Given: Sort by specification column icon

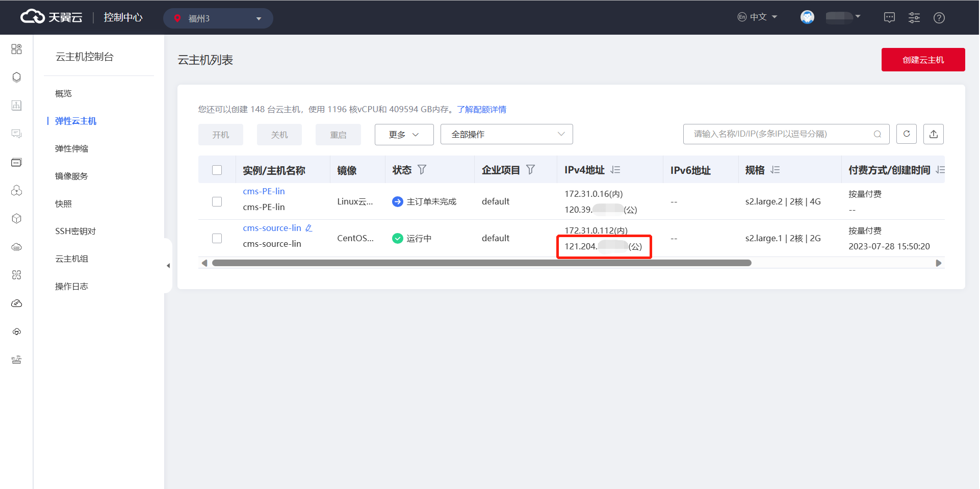Looking at the screenshot, I should (x=775, y=170).
